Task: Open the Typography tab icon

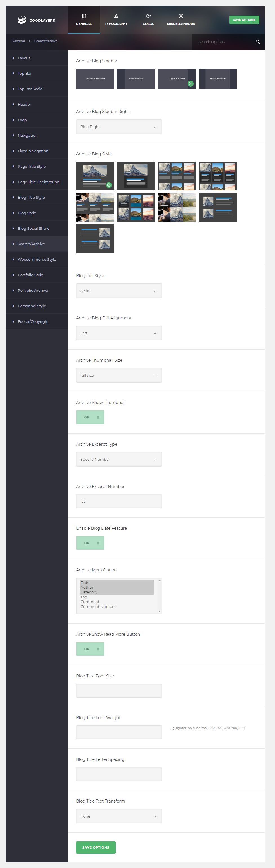Action: [116, 16]
